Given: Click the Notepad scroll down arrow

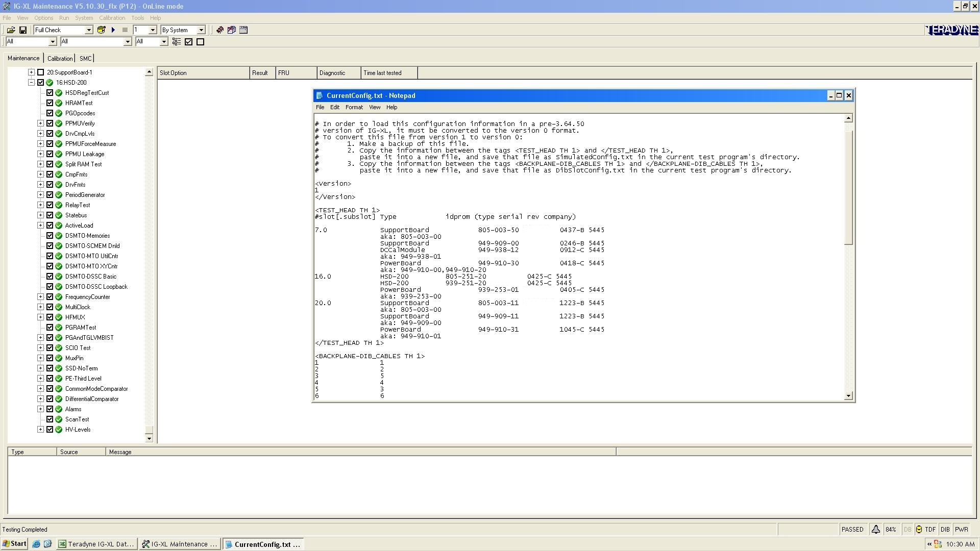Looking at the screenshot, I should (848, 396).
